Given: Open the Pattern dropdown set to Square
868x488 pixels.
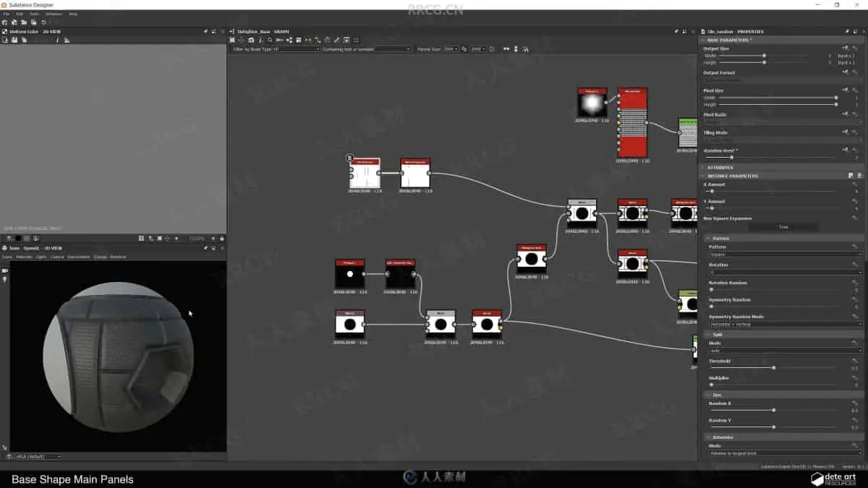Looking at the screenshot, I should (786, 254).
